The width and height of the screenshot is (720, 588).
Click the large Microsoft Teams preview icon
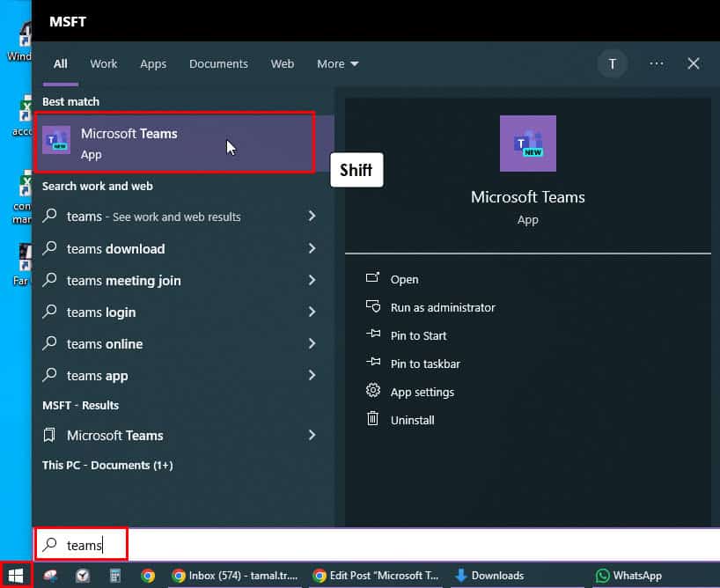tap(527, 143)
